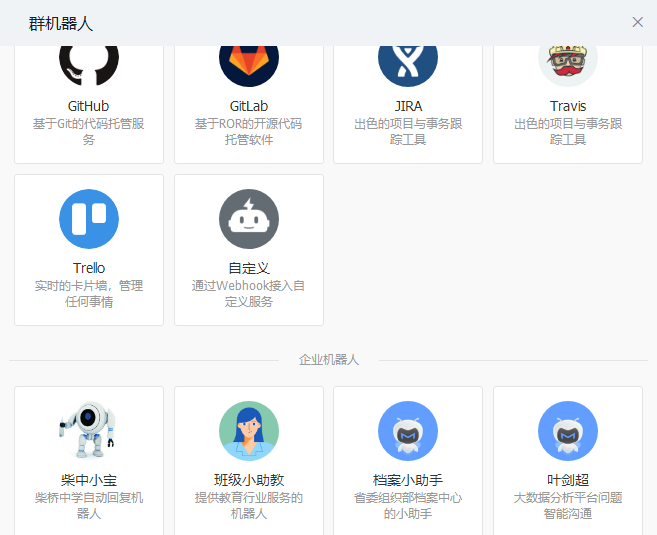The width and height of the screenshot is (657, 535).
Task: Click description 提供教育行业服务的机器人
Action: (249, 506)
